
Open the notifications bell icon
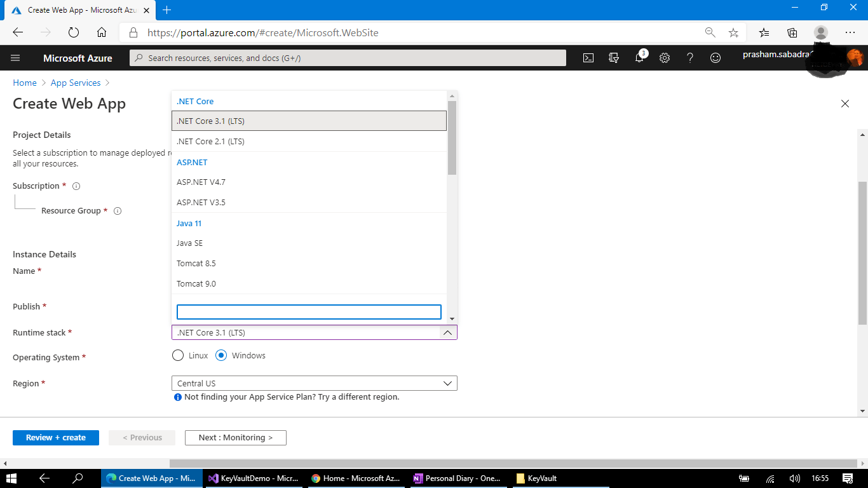(x=639, y=58)
